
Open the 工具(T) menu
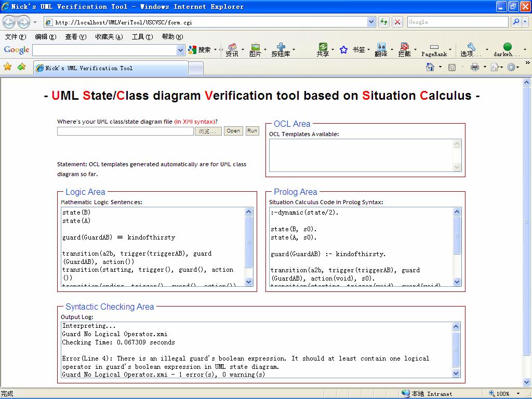pyautogui.click(x=142, y=37)
